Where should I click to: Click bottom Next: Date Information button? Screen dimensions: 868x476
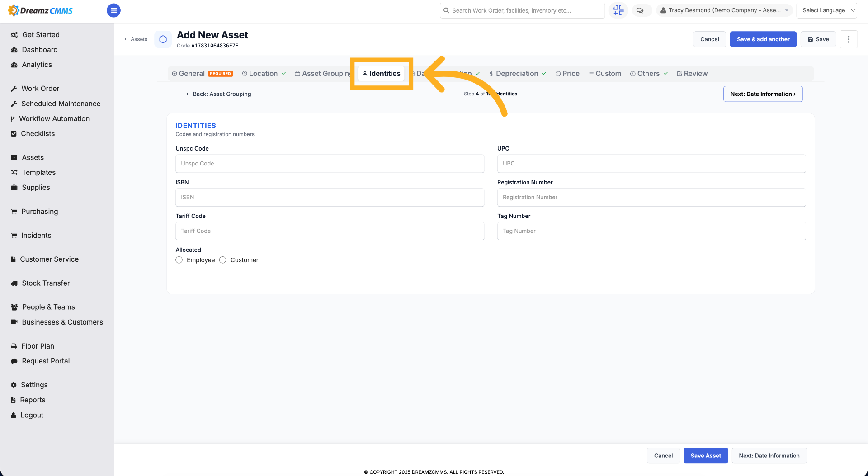769,456
